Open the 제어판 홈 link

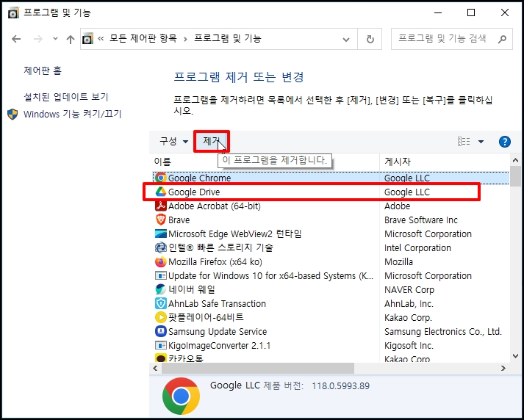coord(43,70)
